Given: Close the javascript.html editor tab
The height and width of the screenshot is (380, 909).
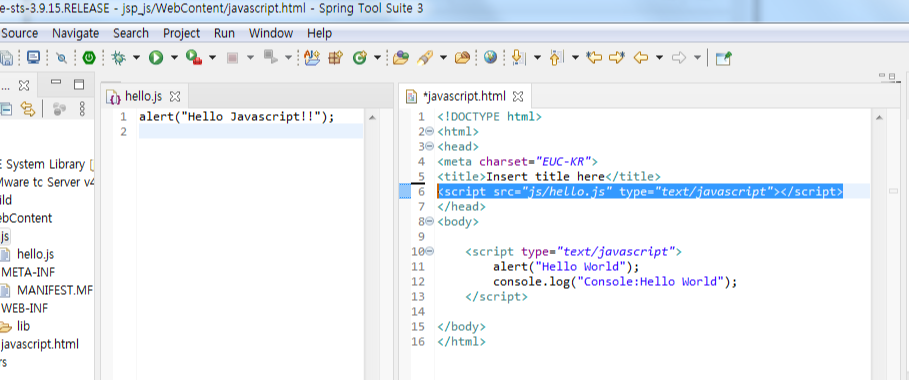Looking at the screenshot, I should [518, 96].
